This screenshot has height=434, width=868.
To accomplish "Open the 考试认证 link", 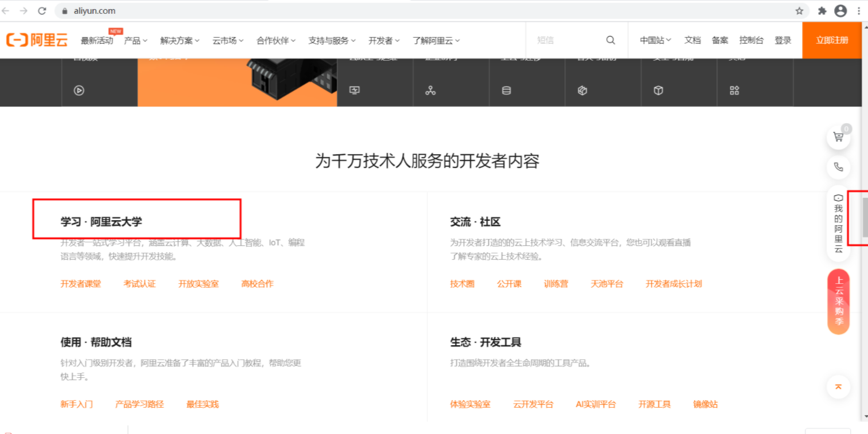I will [x=139, y=284].
